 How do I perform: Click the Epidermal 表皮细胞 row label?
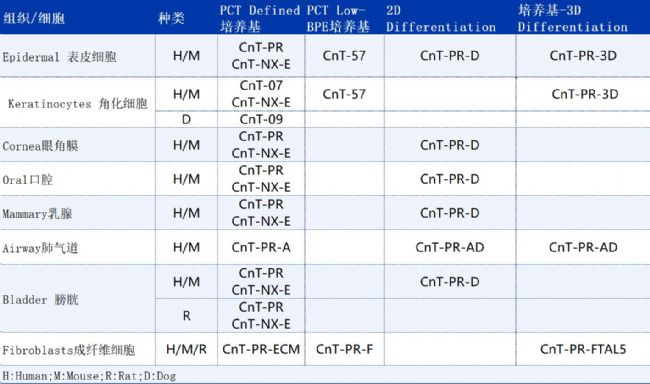(x=59, y=57)
